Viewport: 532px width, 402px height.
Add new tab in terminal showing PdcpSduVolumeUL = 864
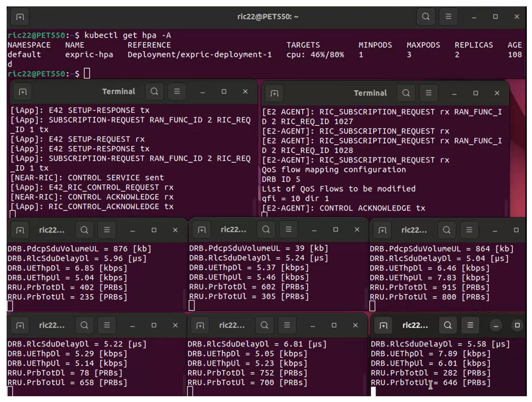click(x=382, y=230)
